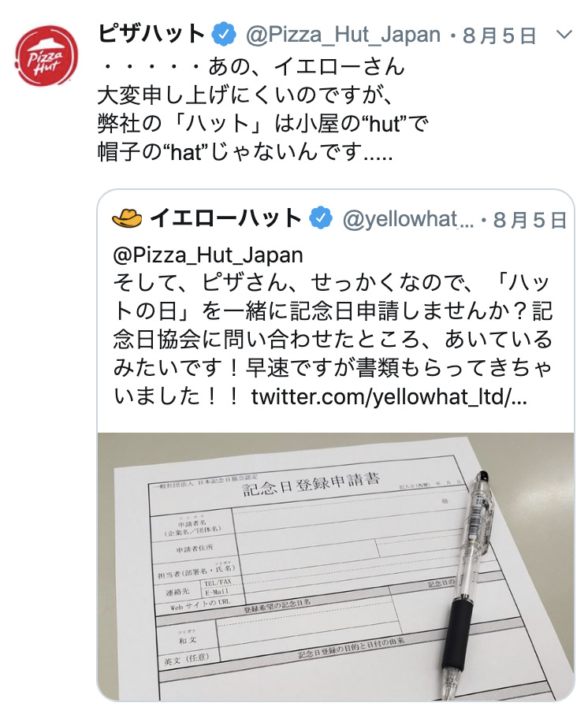This screenshot has height=714, width=588.
Task: Click the “hat” line ending the tweet
Action: click(x=245, y=151)
